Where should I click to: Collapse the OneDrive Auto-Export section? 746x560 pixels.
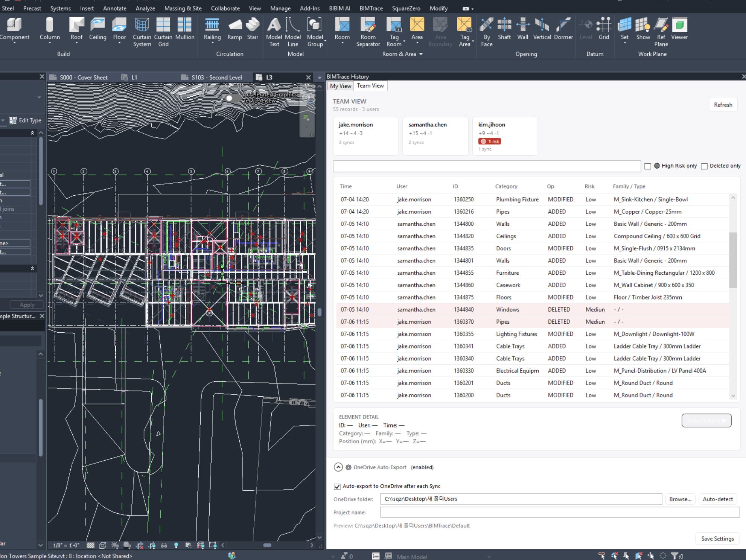coord(338,467)
